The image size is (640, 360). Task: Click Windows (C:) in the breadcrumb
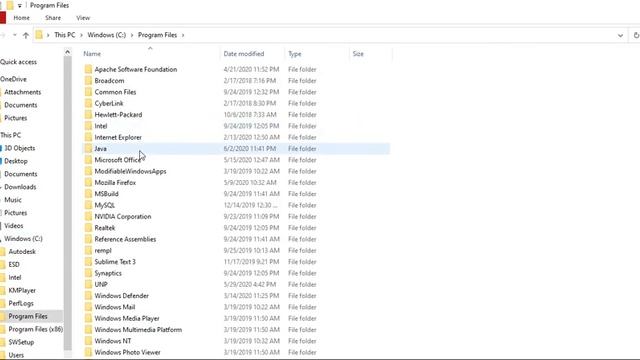click(107, 35)
